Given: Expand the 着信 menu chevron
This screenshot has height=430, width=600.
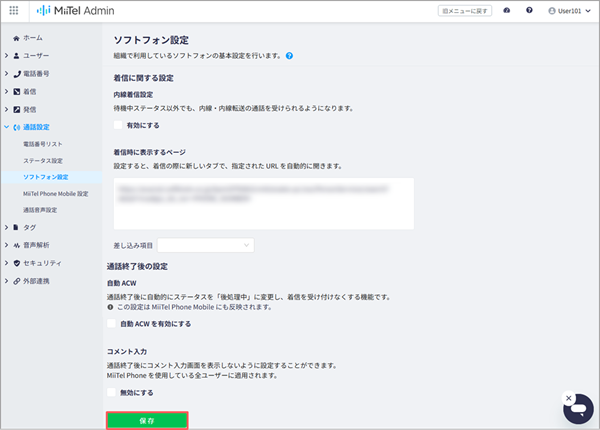Looking at the screenshot, I should click(x=7, y=91).
